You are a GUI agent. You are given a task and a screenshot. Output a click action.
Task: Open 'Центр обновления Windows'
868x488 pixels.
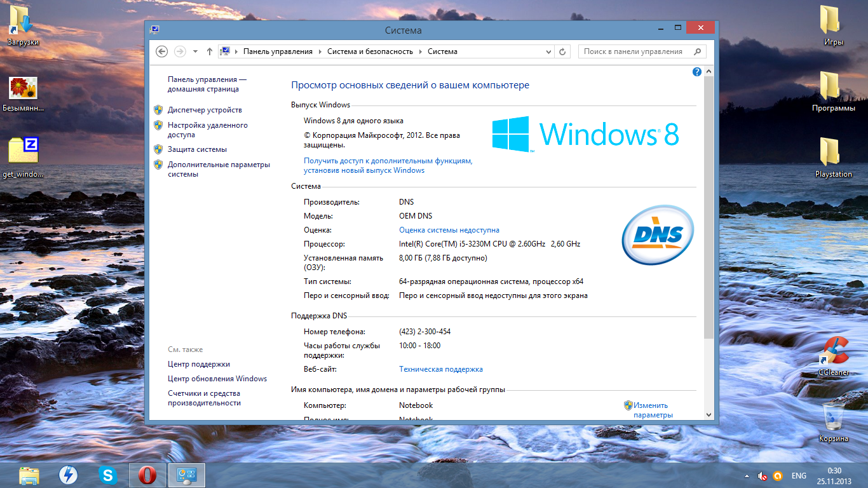point(217,379)
